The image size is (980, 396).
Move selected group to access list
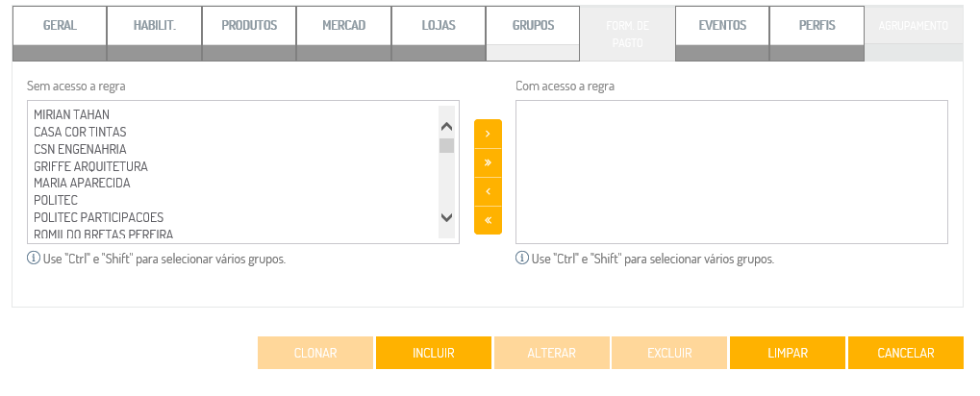(x=488, y=134)
